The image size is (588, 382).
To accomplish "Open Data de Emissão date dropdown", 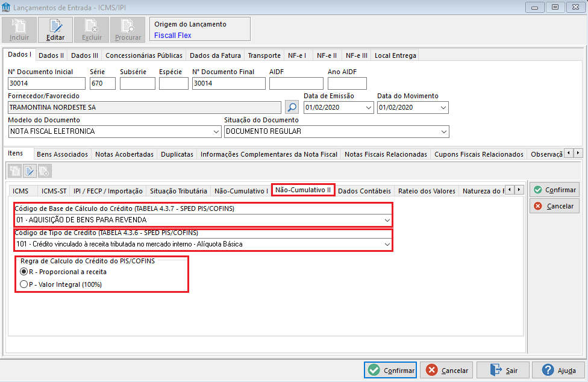I will coord(368,108).
